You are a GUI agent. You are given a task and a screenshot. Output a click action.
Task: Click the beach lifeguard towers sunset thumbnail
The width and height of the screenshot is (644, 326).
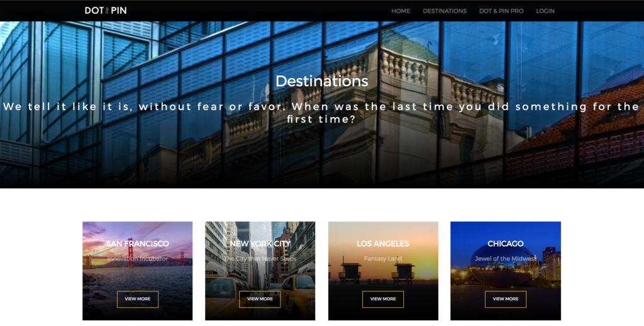point(383,271)
